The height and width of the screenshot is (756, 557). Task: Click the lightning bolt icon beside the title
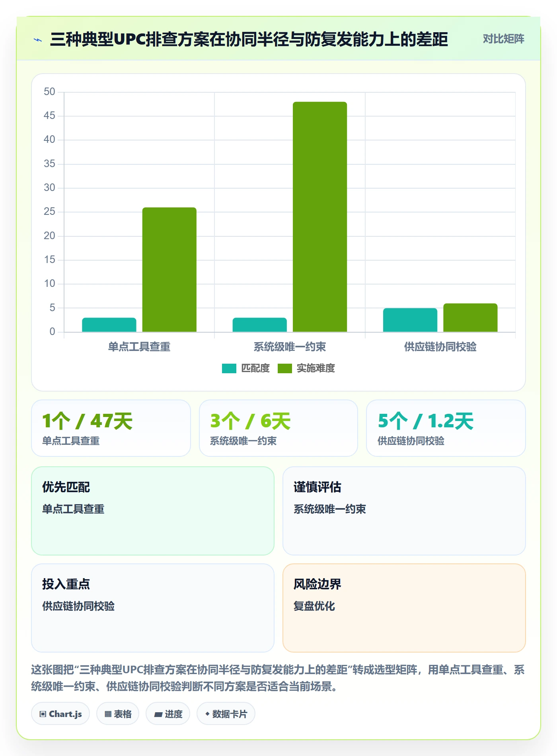(x=38, y=40)
